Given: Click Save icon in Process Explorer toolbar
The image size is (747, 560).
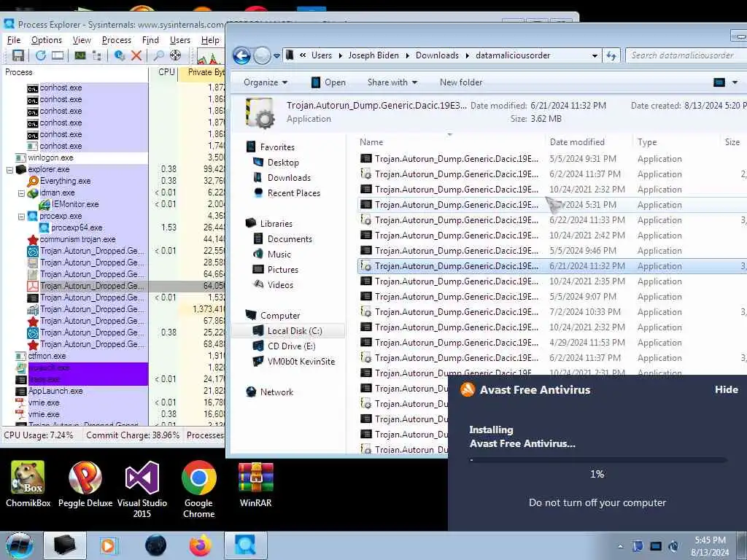Looking at the screenshot, I should coord(18,55).
